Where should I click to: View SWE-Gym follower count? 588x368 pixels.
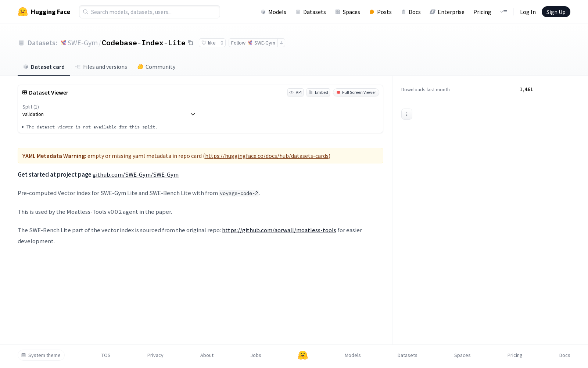click(x=282, y=43)
